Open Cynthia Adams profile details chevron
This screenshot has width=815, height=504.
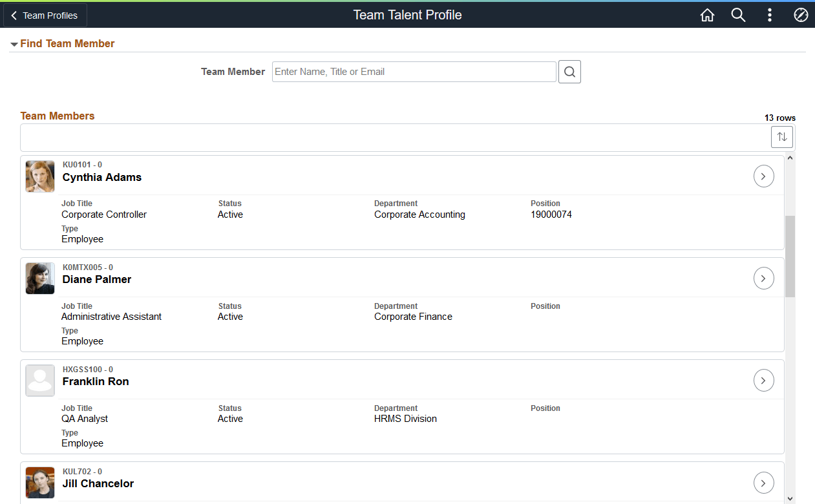pyautogui.click(x=764, y=176)
